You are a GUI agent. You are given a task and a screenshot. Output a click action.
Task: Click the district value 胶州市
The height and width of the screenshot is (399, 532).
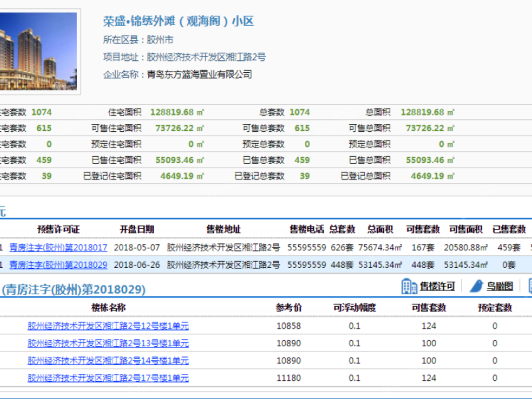(x=160, y=40)
